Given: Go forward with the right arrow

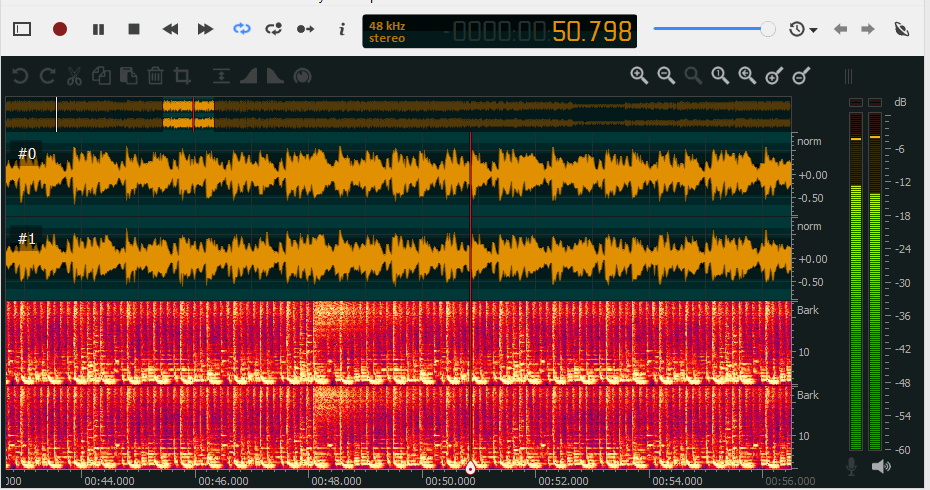Looking at the screenshot, I should point(868,29).
